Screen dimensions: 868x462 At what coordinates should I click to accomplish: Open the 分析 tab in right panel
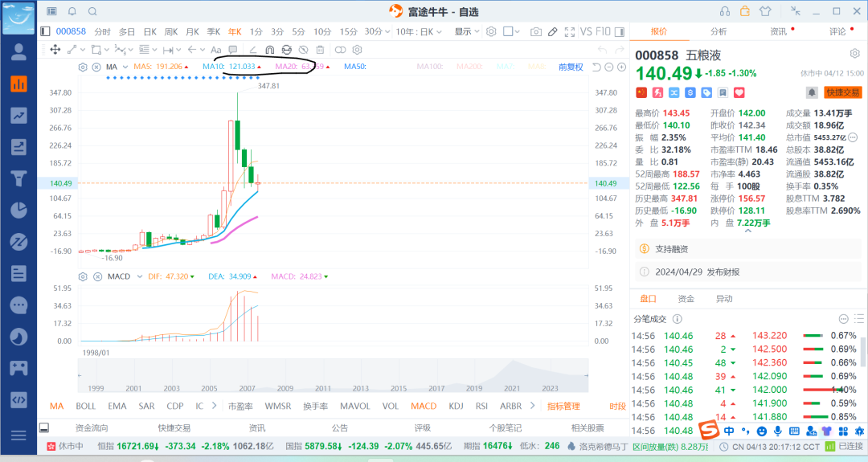719,31
